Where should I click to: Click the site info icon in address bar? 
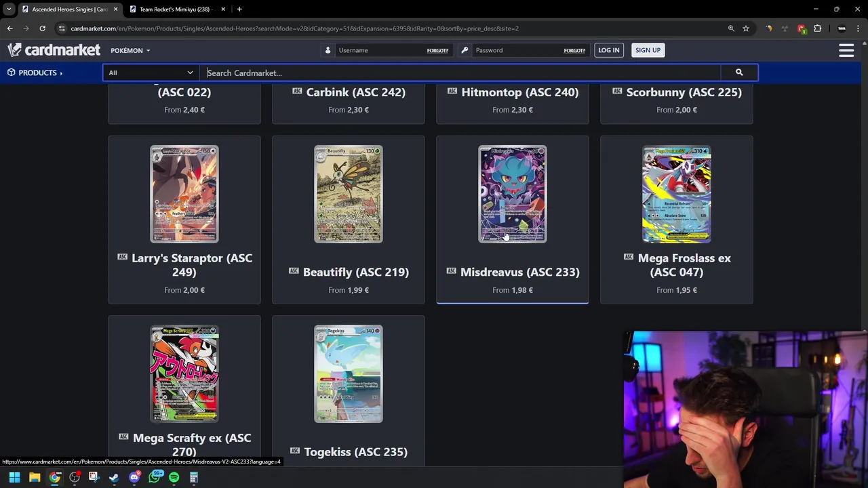point(62,28)
